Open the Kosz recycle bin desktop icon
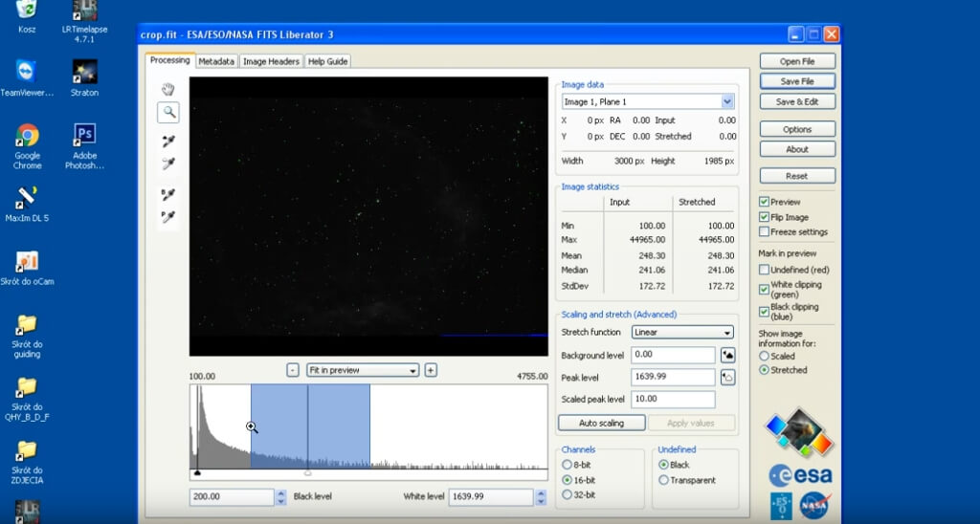The height and width of the screenshot is (524, 980). (27, 17)
